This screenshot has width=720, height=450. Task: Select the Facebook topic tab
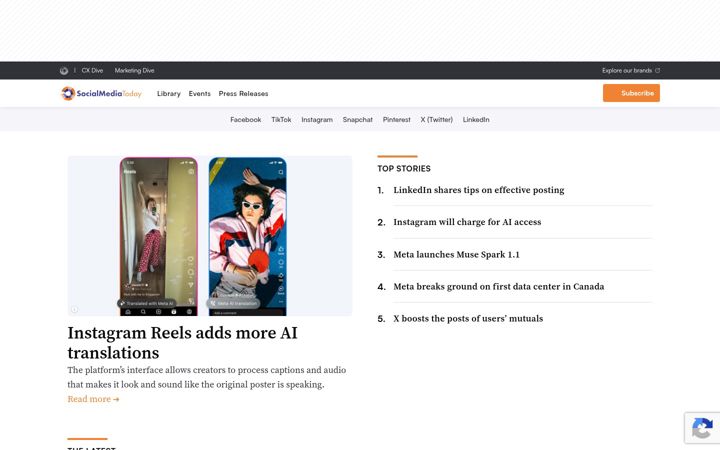[246, 119]
